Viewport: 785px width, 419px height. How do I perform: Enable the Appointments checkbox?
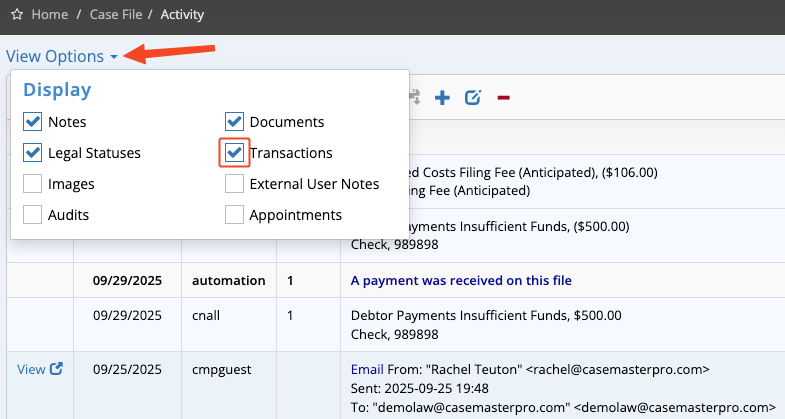(x=234, y=215)
